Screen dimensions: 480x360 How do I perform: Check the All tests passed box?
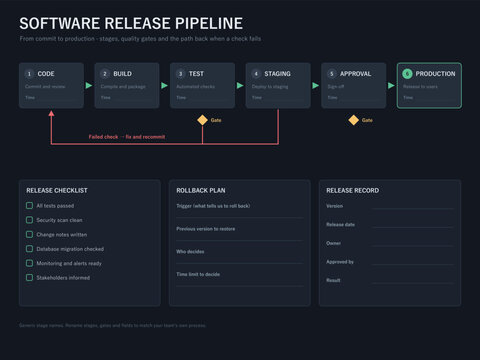click(x=29, y=206)
